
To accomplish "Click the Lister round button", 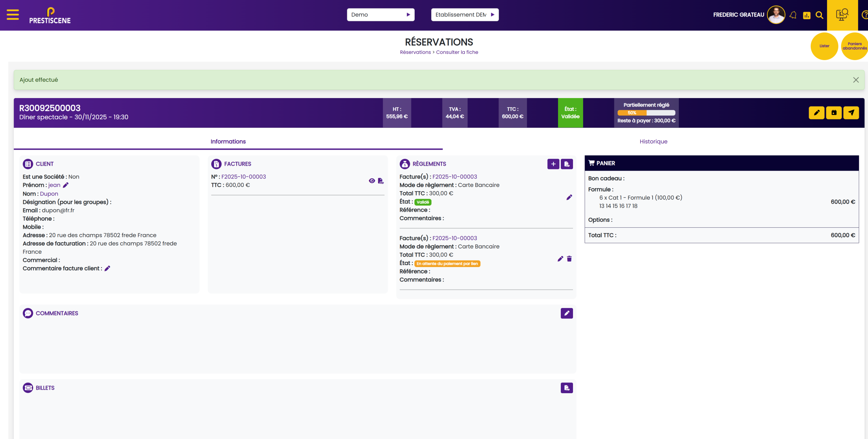I will (824, 46).
